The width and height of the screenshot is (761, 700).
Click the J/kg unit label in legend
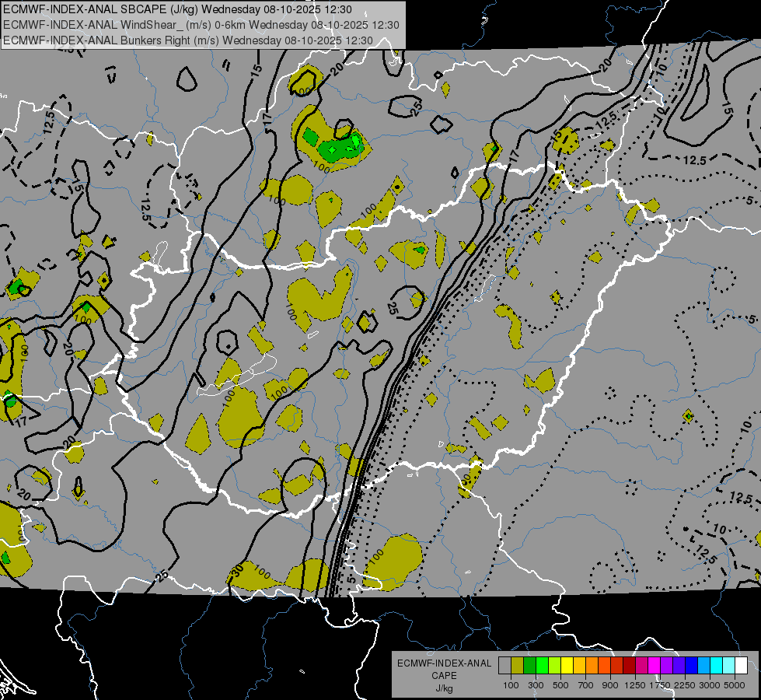444,688
